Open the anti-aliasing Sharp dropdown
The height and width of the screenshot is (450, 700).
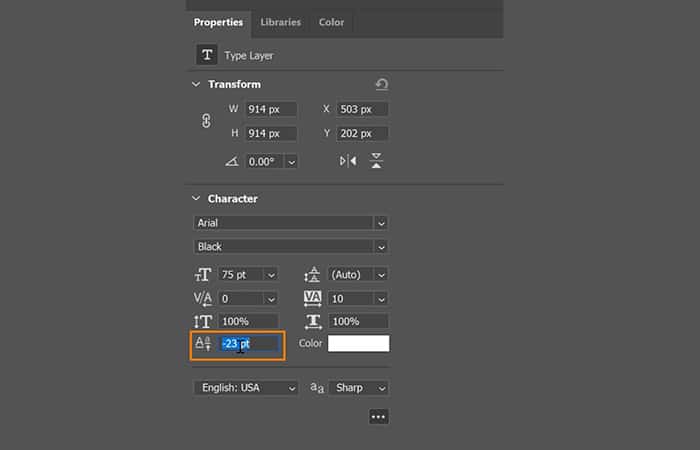[380, 388]
